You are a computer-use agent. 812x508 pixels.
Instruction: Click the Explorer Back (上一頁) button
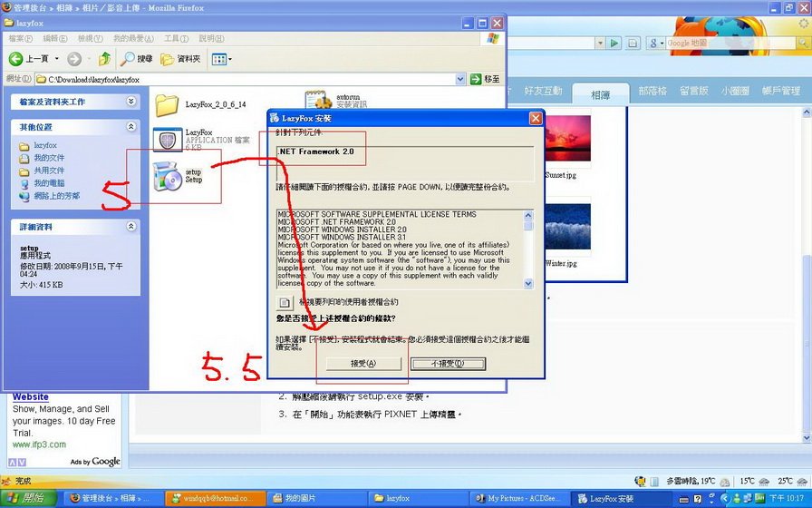pos(28,59)
